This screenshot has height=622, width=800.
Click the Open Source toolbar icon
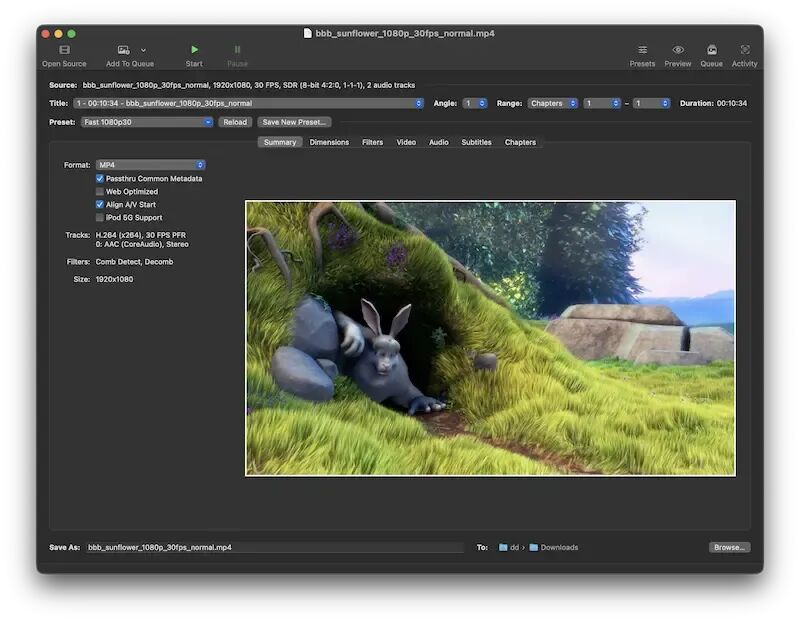[64, 50]
